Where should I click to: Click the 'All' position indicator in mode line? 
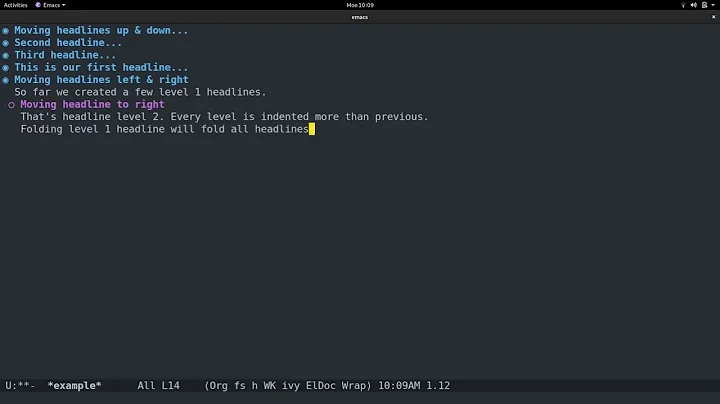[x=146, y=386]
